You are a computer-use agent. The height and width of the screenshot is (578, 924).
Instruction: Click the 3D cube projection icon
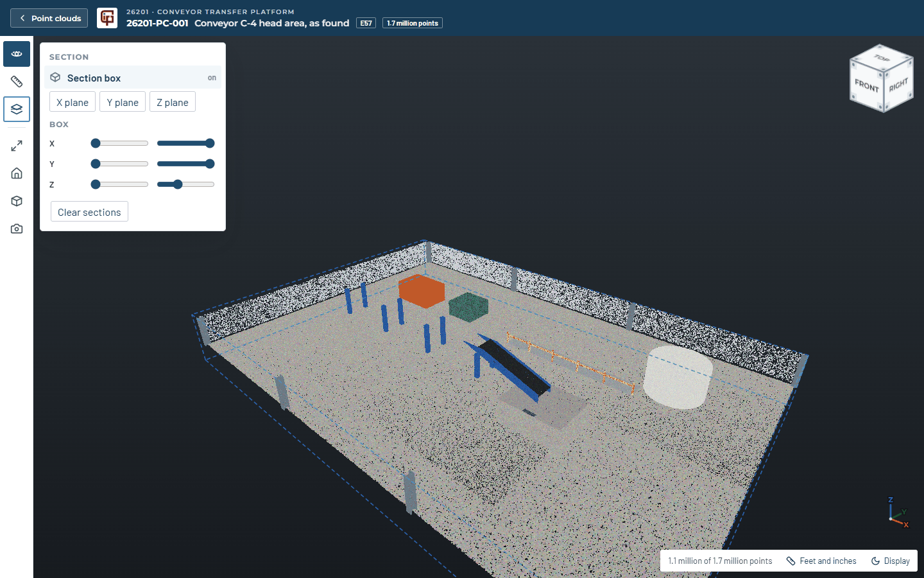point(17,201)
